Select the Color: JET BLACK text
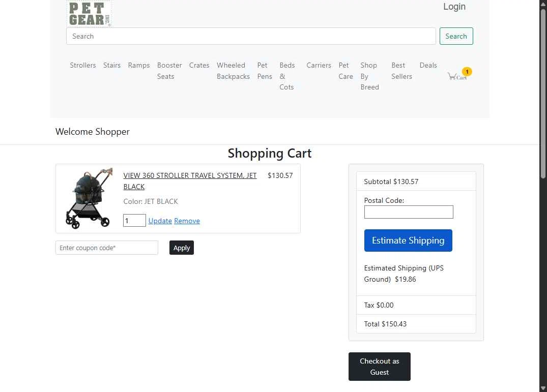 (x=150, y=201)
